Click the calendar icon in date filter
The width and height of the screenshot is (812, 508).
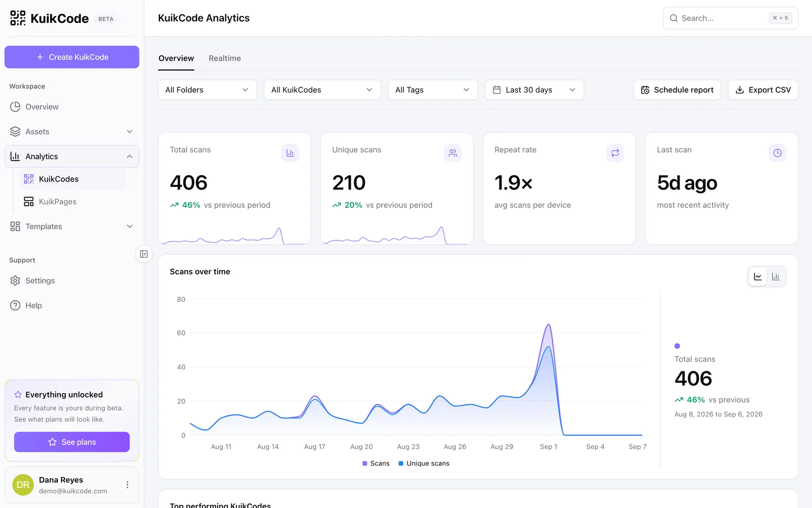(497, 90)
